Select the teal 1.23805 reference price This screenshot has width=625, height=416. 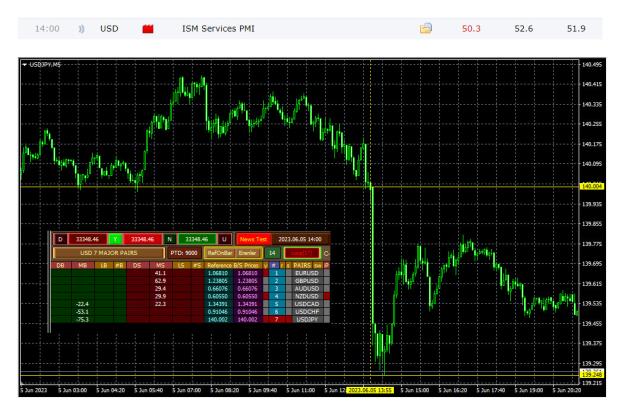[218, 281]
